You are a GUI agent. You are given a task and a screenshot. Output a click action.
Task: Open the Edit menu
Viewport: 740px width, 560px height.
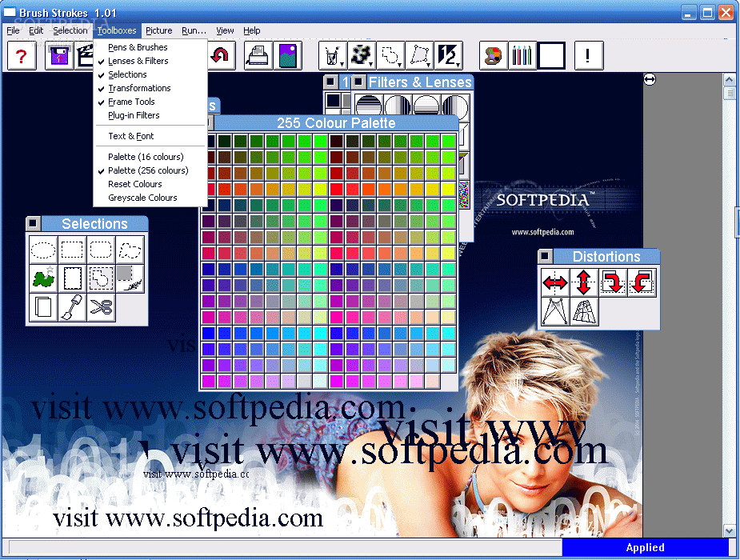36,30
